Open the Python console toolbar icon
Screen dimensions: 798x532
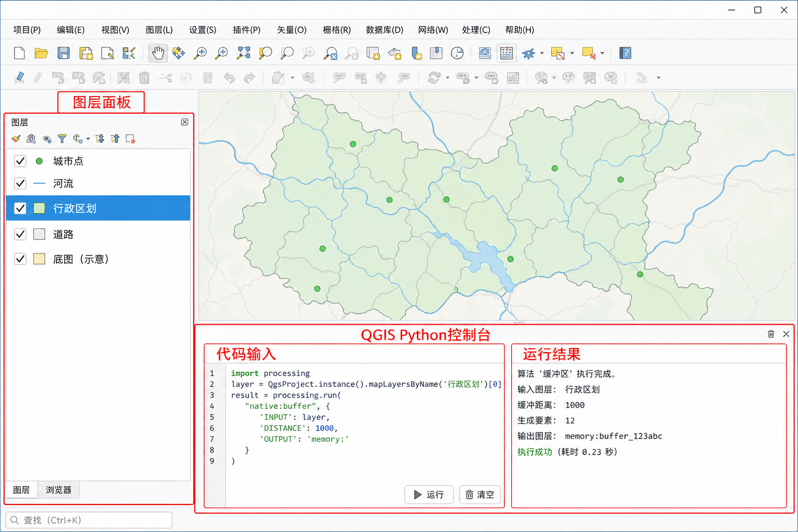pos(507,52)
